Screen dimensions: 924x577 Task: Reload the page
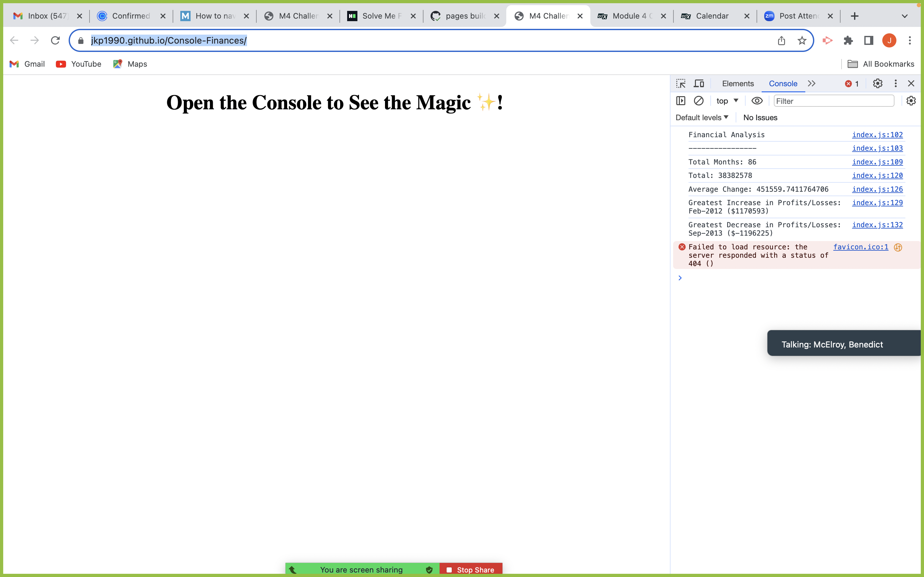[x=56, y=40]
